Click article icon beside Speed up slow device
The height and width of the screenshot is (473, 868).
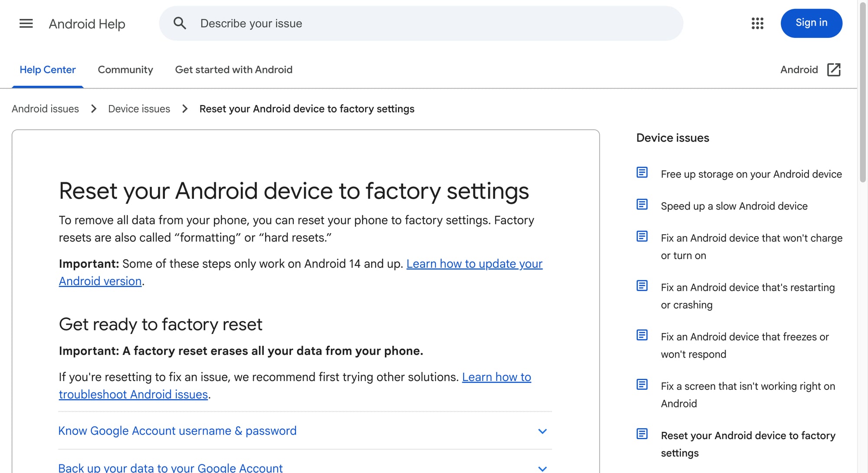(x=642, y=204)
